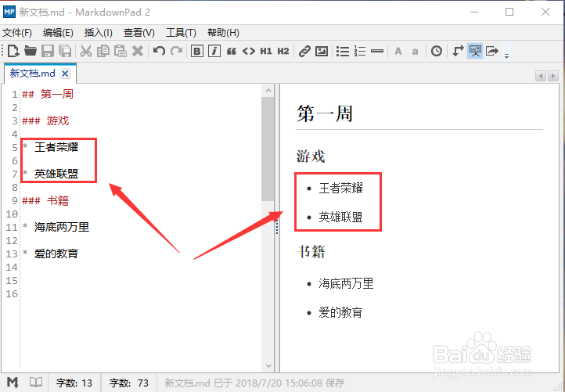
Task: Open the 插入(I) menu
Action: (x=98, y=33)
